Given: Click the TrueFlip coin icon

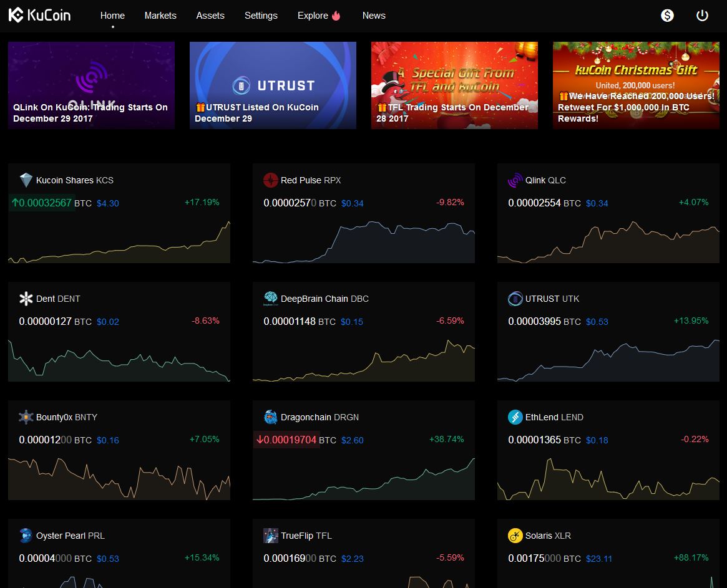Looking at the screenshot, I should click(x=270, y=535).
